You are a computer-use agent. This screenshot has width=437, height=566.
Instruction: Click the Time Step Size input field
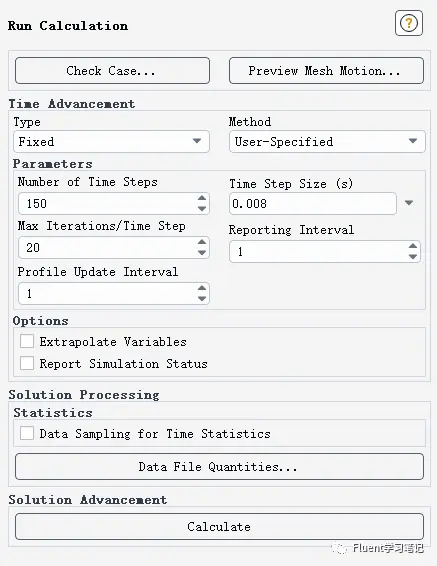[313, 204]
